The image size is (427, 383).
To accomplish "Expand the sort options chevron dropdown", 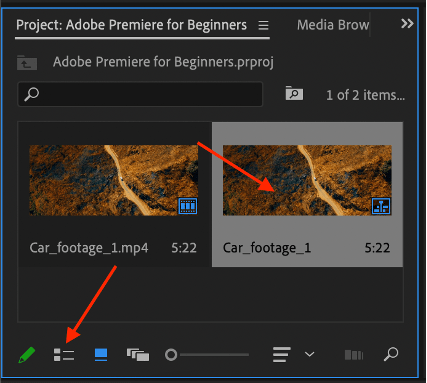I will tap(310, 354).
